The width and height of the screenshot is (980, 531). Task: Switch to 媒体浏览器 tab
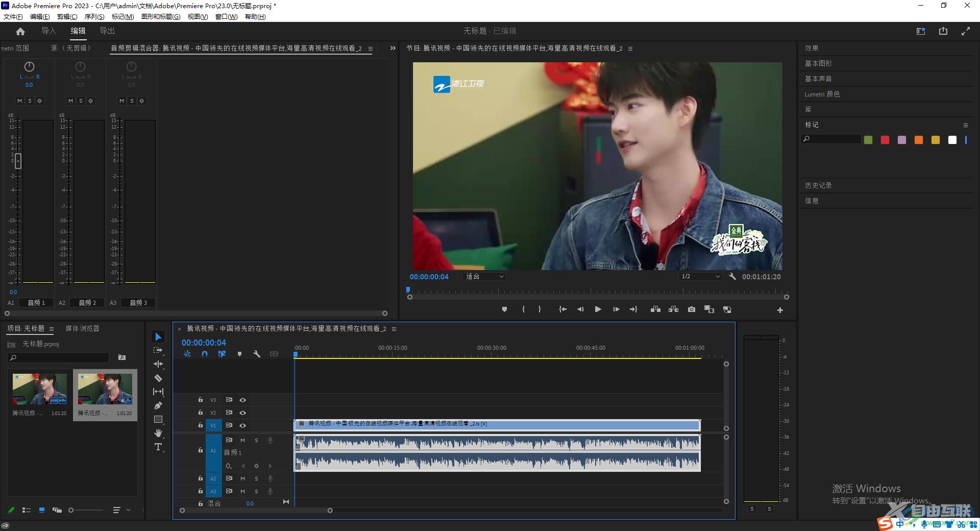[x=82, y=329]
